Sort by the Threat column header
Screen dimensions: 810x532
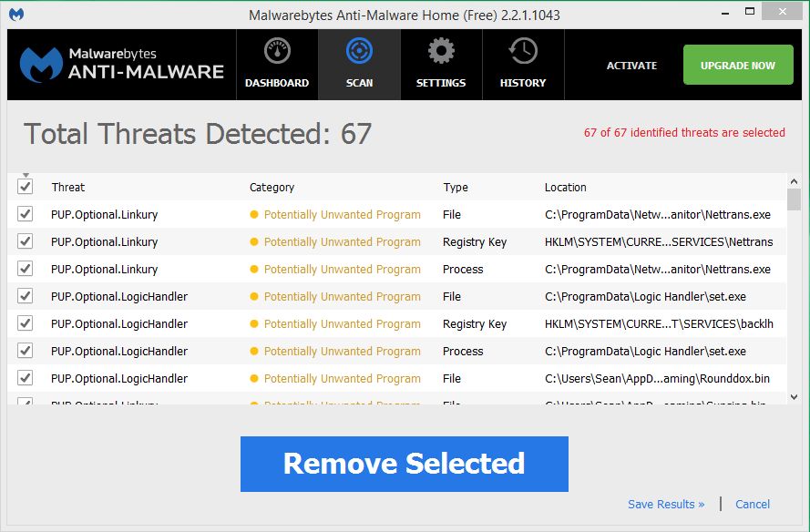68,187
